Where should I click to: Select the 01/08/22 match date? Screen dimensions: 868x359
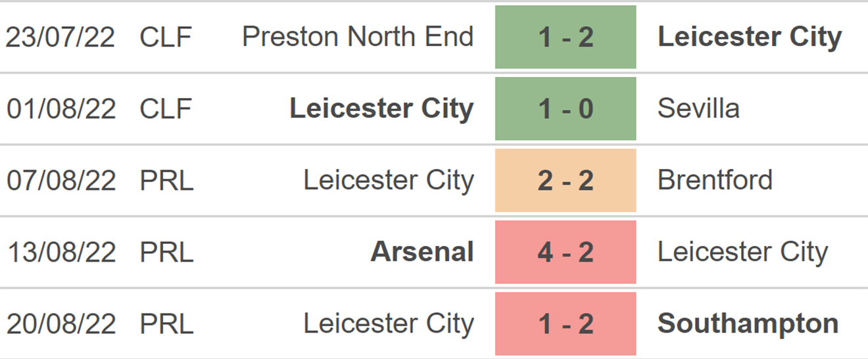(x=60, y=108)
